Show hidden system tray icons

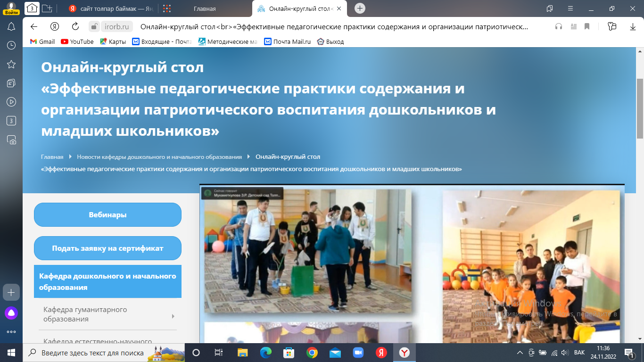520,353
